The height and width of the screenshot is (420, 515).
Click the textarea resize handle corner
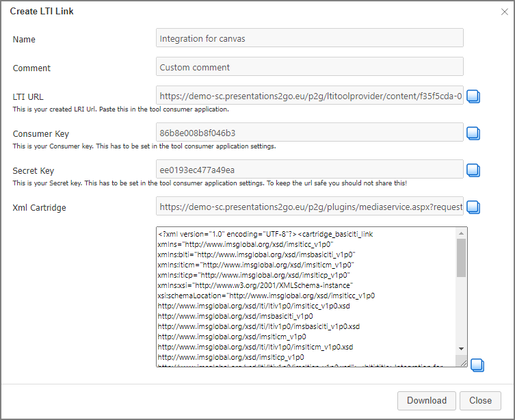[x=464, y=363]
